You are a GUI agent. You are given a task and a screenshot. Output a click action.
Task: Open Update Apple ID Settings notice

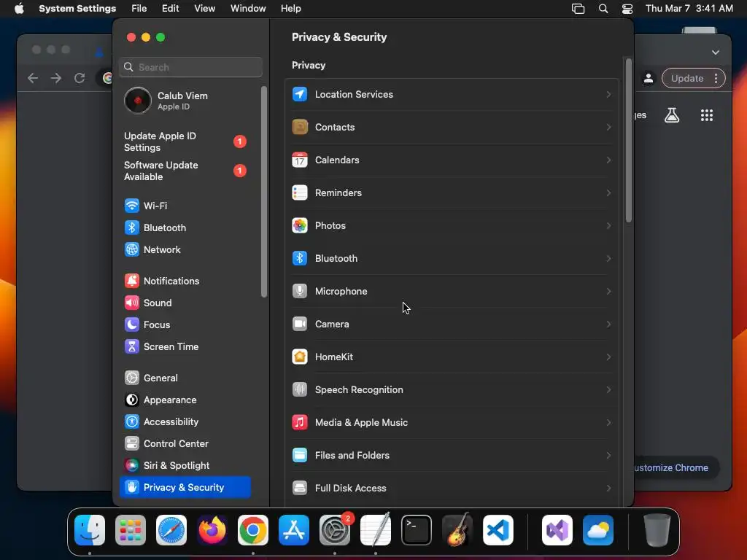point(186,142)
